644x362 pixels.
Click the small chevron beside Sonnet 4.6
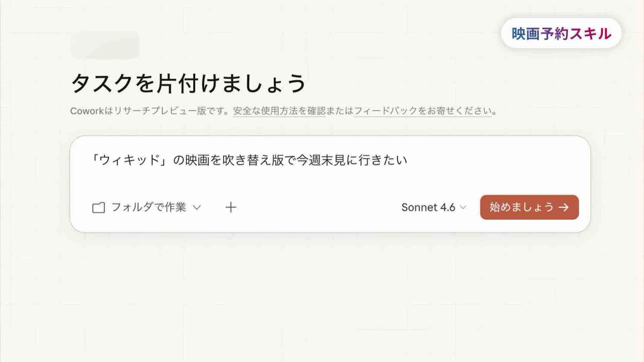click(x=463, y=208)
